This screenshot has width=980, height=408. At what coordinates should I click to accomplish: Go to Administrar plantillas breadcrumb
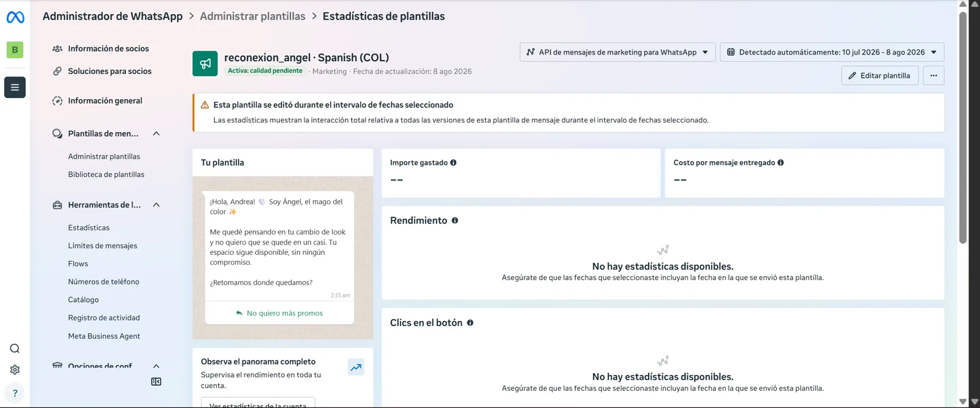(x=252, y=17)
